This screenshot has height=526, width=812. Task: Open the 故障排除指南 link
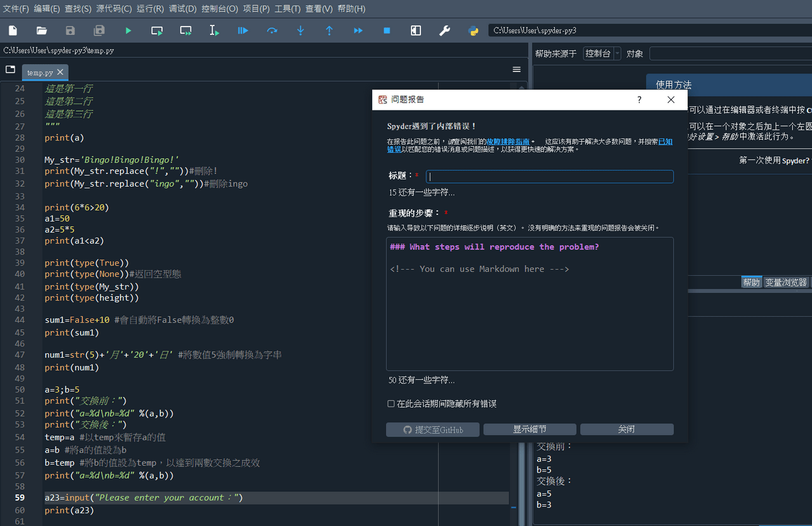pyautogui.click(x=508, y=142)
